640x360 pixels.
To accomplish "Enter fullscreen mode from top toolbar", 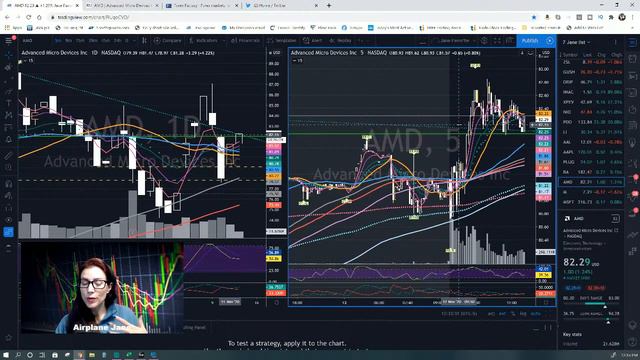I will coord(497,40).
